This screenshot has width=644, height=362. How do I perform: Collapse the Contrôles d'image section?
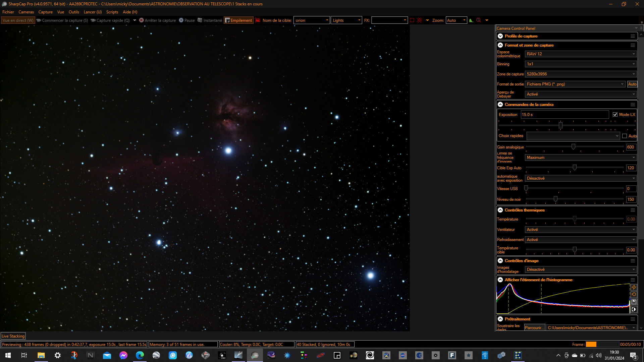pos(500,261)
